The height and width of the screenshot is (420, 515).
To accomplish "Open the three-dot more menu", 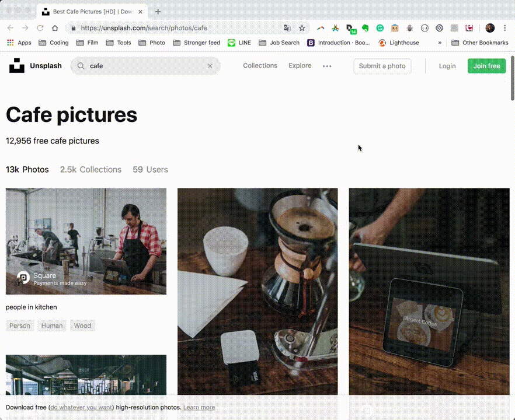I will (x=327, y=66).
